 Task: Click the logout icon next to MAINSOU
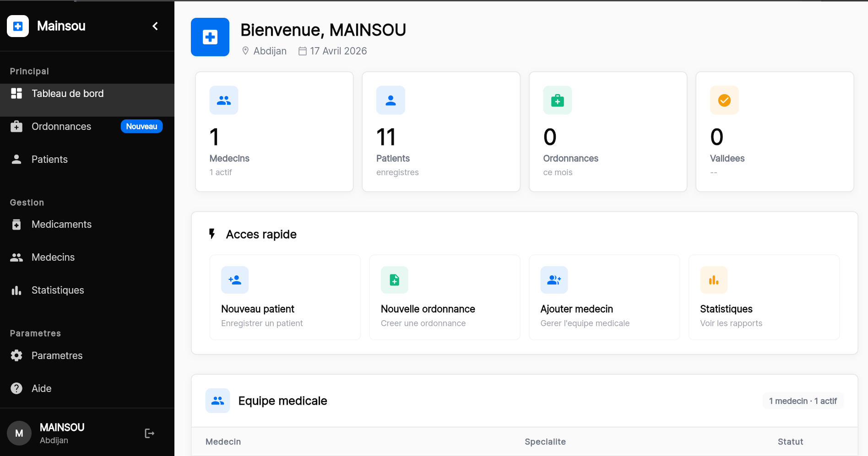point(149,433)
